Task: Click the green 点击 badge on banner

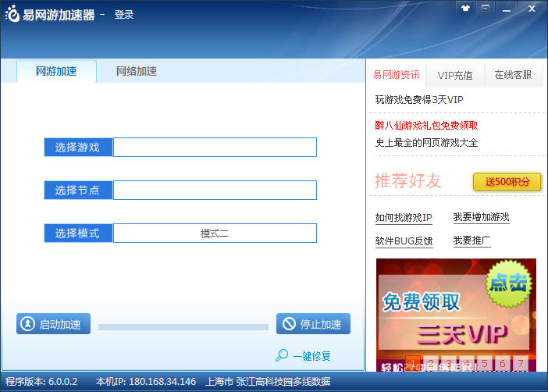Action: [x=508, y=283]
